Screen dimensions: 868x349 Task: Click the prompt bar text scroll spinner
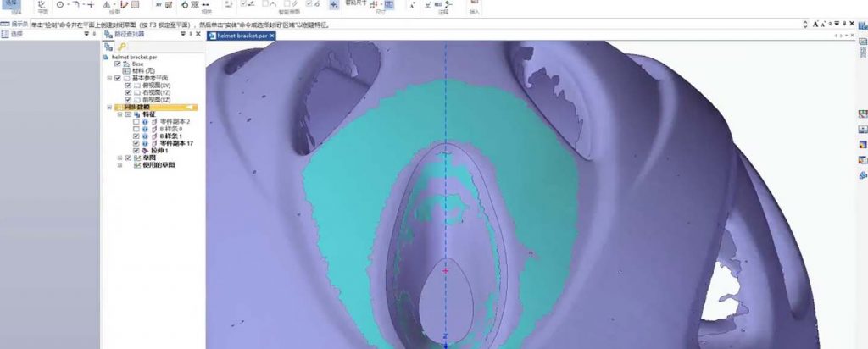coord(805,25)
